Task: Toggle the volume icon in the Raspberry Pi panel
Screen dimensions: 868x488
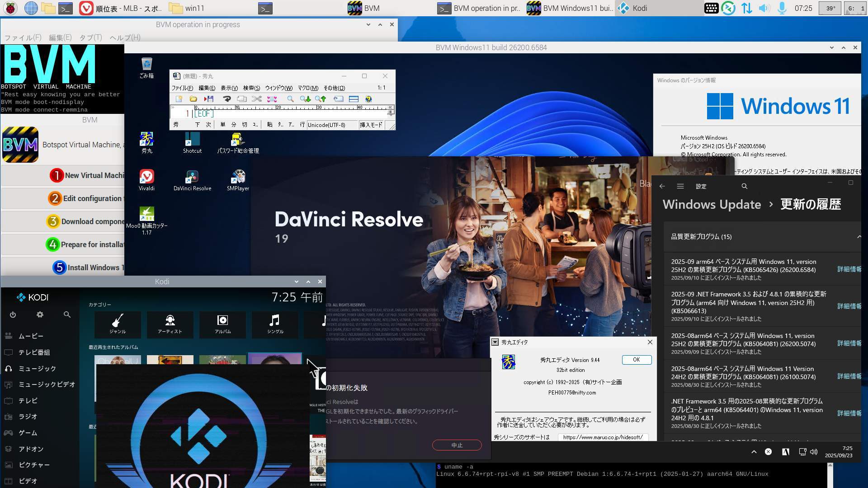Action: tap(764, 8)
